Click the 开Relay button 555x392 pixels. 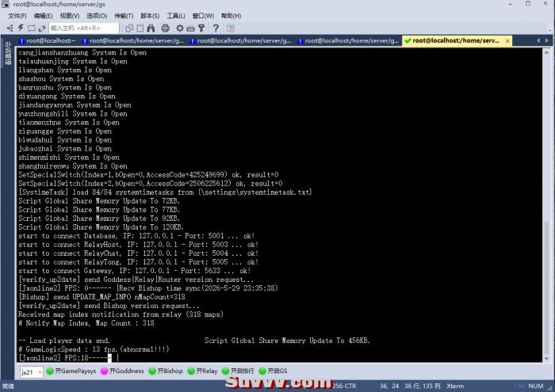[x=203, y=371]
